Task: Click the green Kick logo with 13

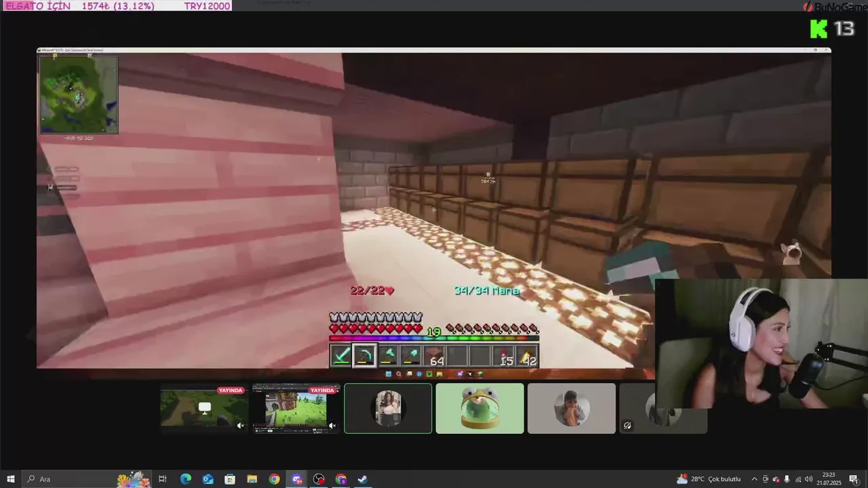Action: point(833,28)
